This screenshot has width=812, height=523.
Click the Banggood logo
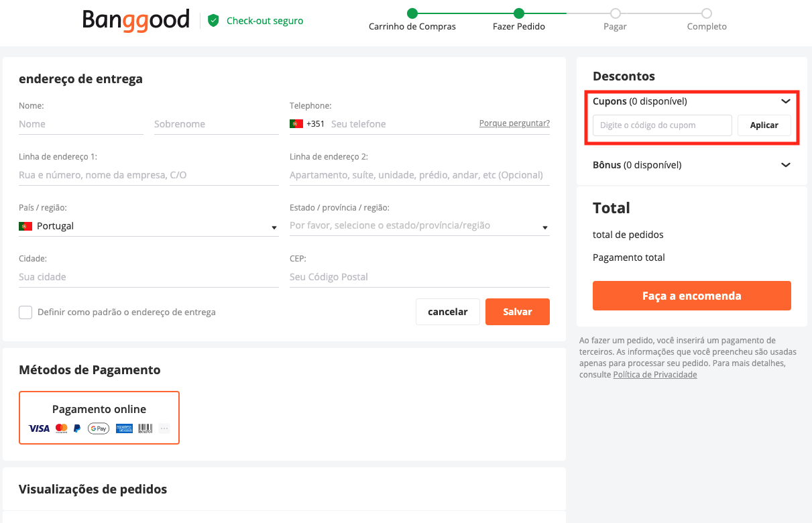click(x=136, y=20)
